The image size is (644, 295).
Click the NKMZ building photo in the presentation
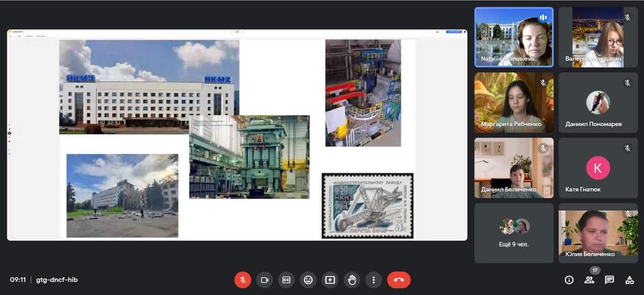[149, 86]
